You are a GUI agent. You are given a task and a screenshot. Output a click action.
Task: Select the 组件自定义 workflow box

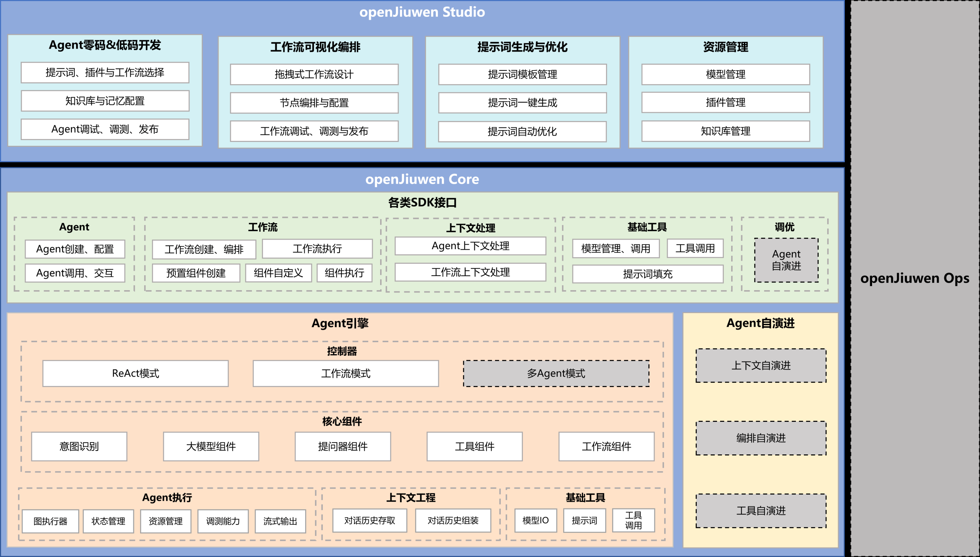pyautogui.click(x=278, y=273)
